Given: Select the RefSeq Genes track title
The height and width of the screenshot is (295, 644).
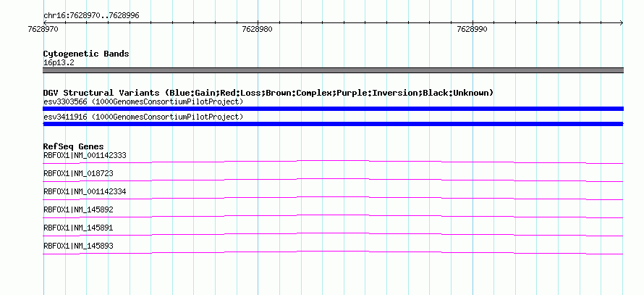Looking at the screenshot, I should tap(74, 146).
